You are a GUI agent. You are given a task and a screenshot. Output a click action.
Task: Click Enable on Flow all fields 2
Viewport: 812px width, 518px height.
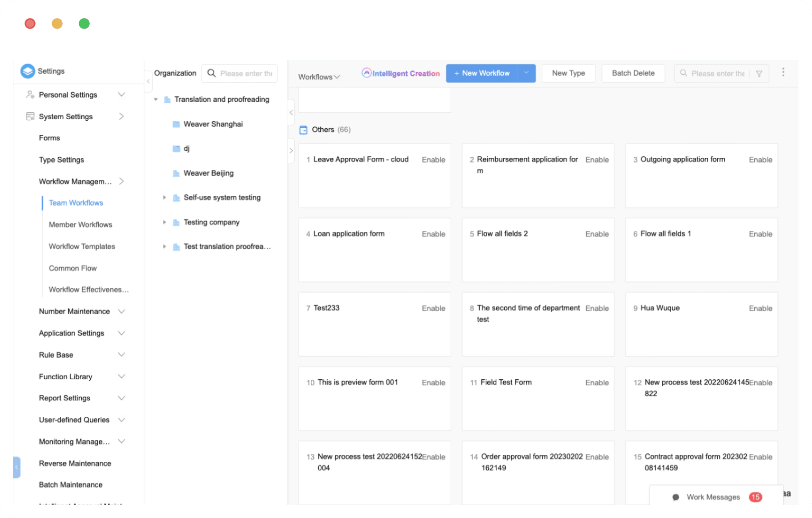[597, 234]
